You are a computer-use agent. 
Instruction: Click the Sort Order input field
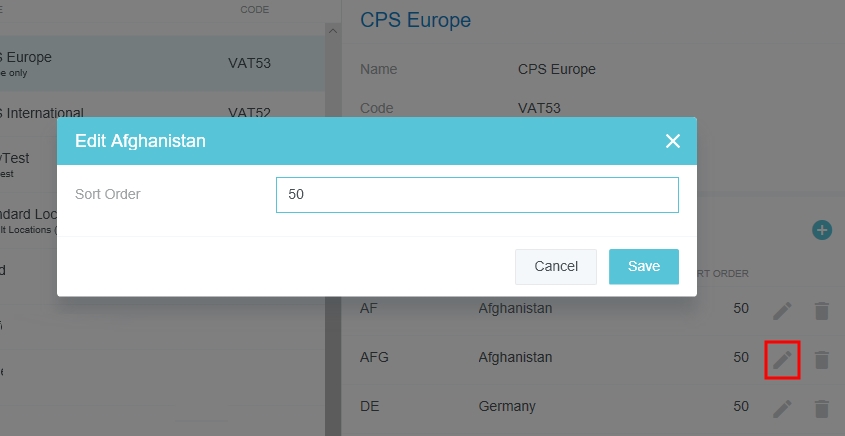pos(477,195)
